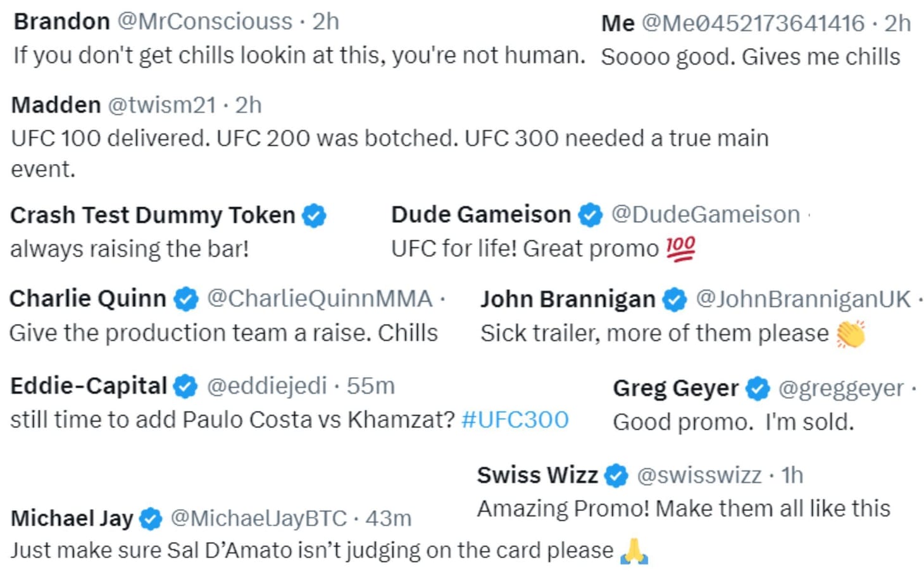Click Eddie-Capital's verified badge icon
The height and width of the screenshot is (578, 924).
pos(185,386)
